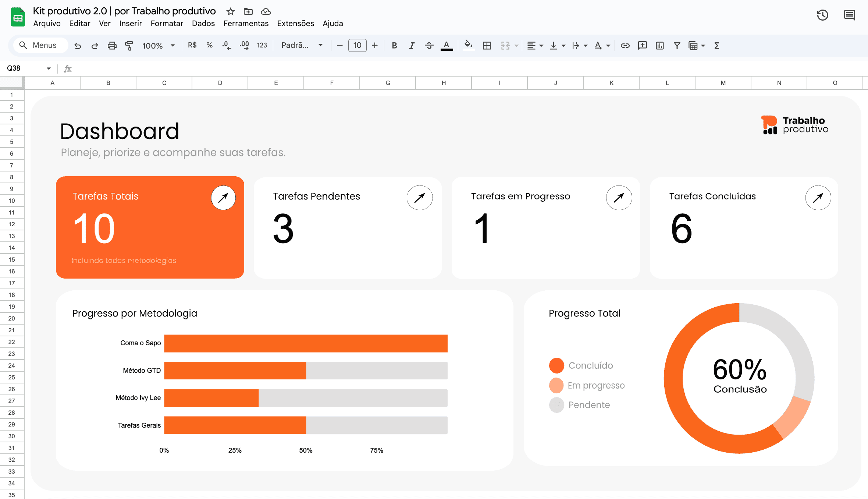Format as percent
Image resolution: width=868 pixels, height=499 pixels.
tap(210, 45)
